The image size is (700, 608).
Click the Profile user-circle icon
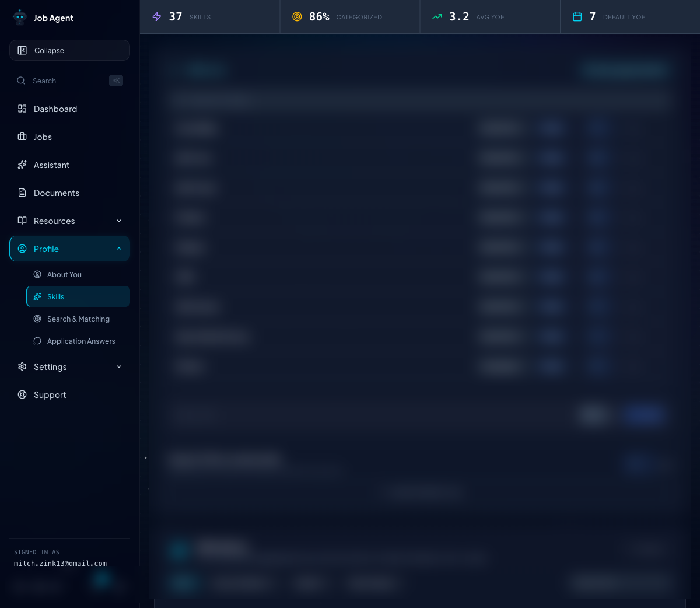[x=22, y=249]
